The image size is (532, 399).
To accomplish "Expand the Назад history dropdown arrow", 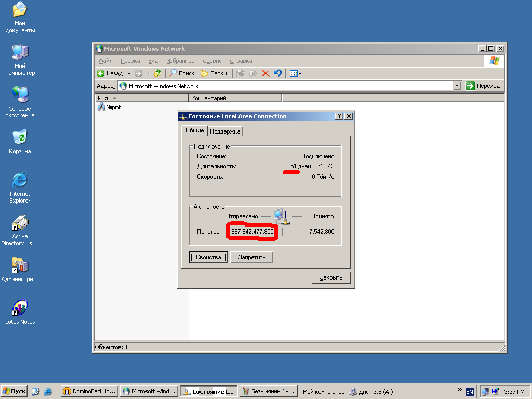I will point(129,73).
